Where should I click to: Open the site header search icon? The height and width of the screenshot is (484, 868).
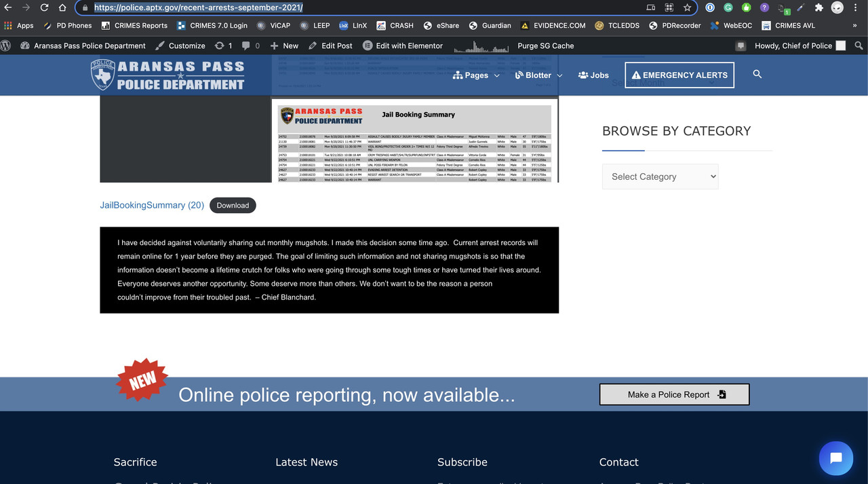pyautogui.click(x=757, y=74)
